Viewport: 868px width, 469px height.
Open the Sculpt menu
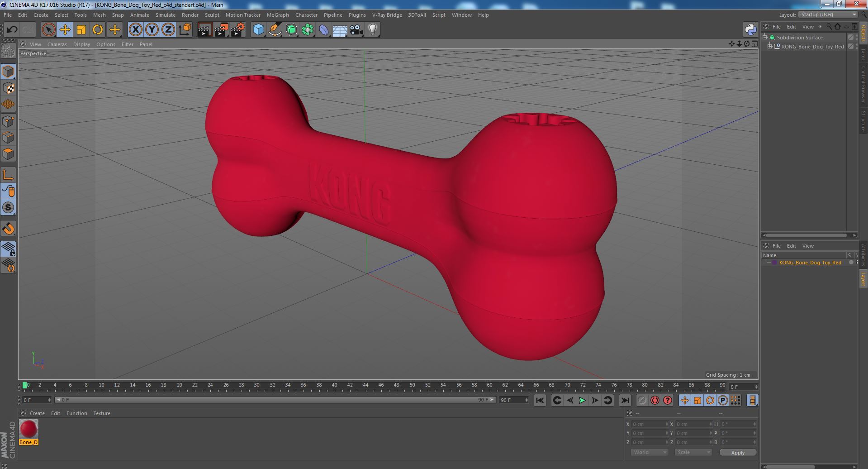coord(212,15)
